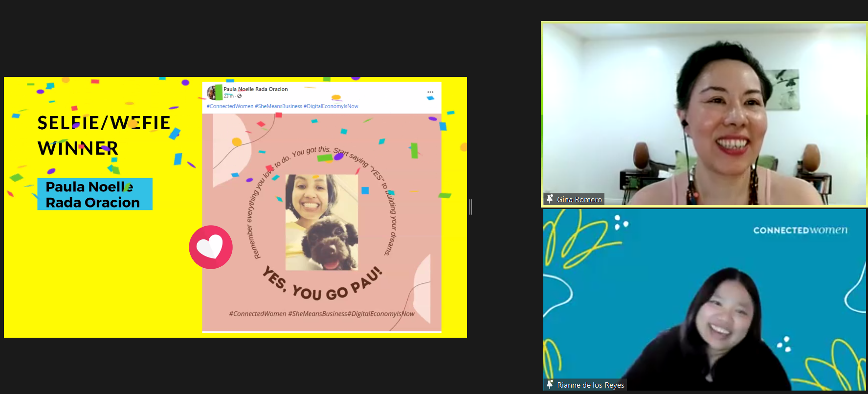Click the "YES, YOU GO PAU!" text

pos(322,284)
